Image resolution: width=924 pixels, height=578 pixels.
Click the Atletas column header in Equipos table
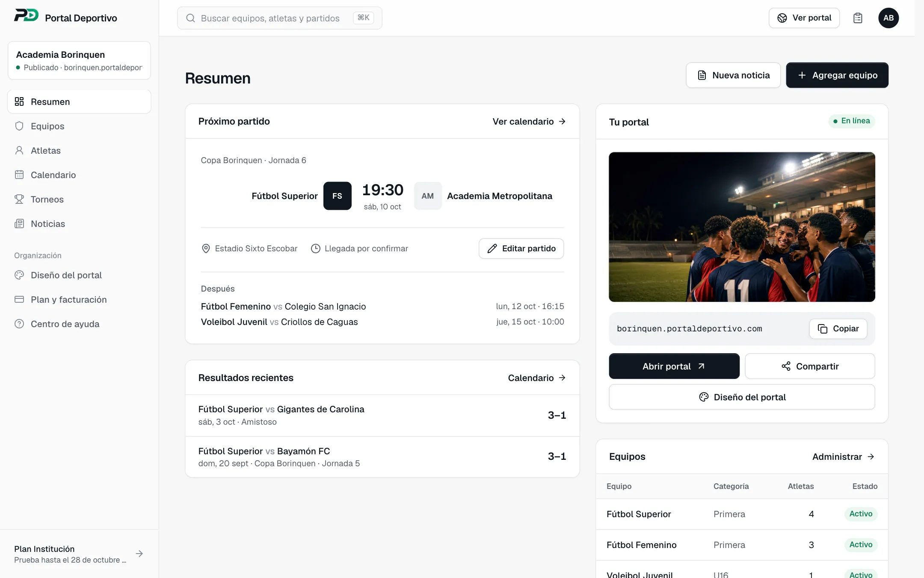click(801, 486)
